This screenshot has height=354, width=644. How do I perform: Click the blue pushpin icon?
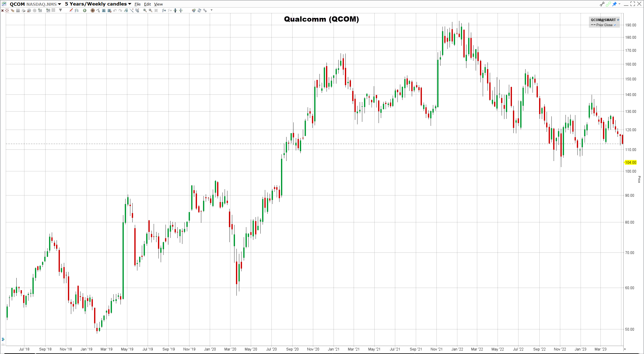(615, 4)
